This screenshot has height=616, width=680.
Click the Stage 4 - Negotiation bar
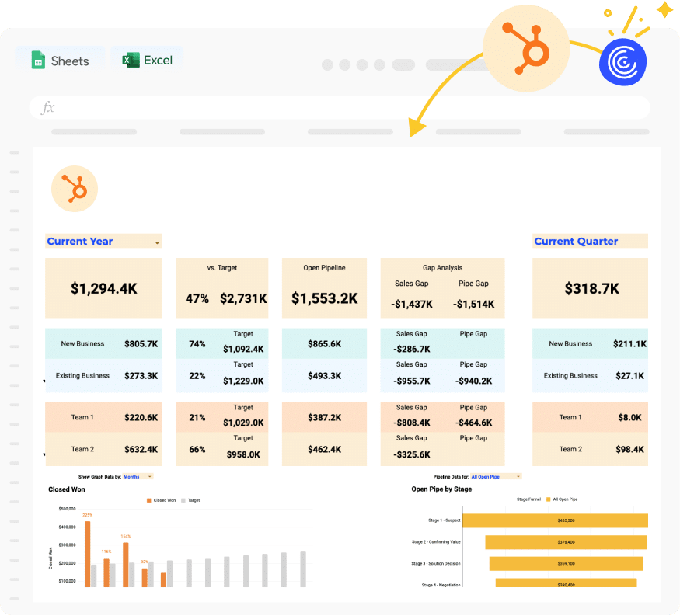[566, 583]
